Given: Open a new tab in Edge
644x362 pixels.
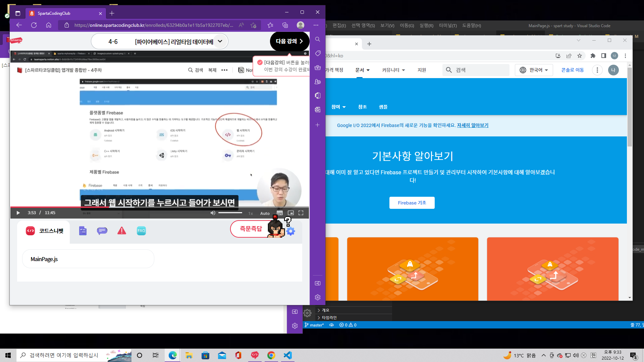Looking at the screenshot, I should coord(112,13).
